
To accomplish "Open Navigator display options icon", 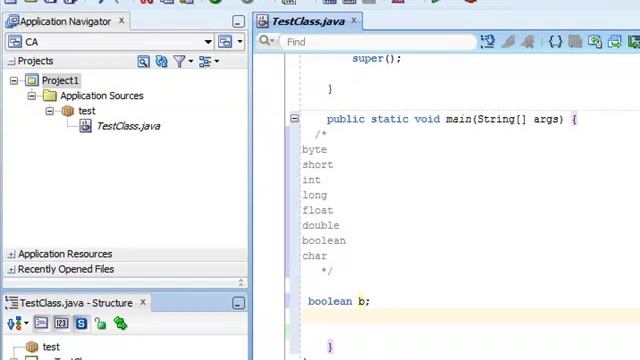I will tap(204, 62).
